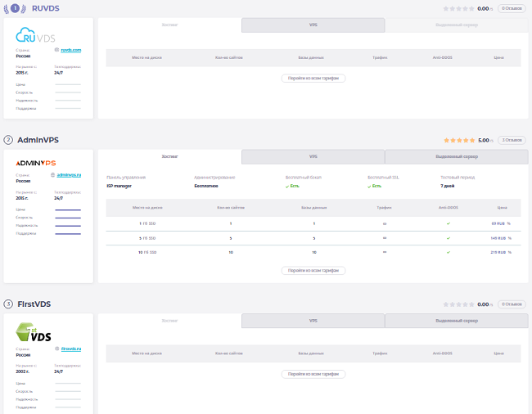This screenshot has width=532, height=414.
Task: Click the 10 Гб SSD disk space cell
Action: (147, 252)
